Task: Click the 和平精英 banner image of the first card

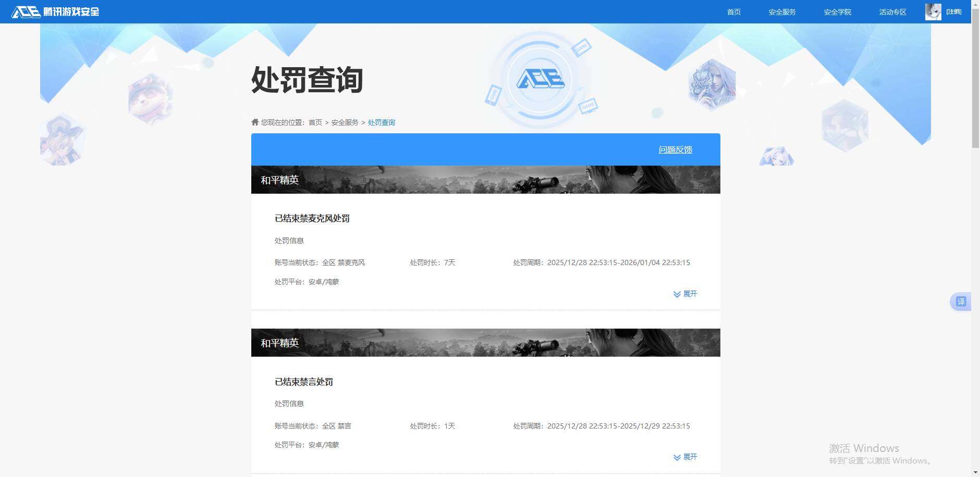Action: click(x=485, y=179)
